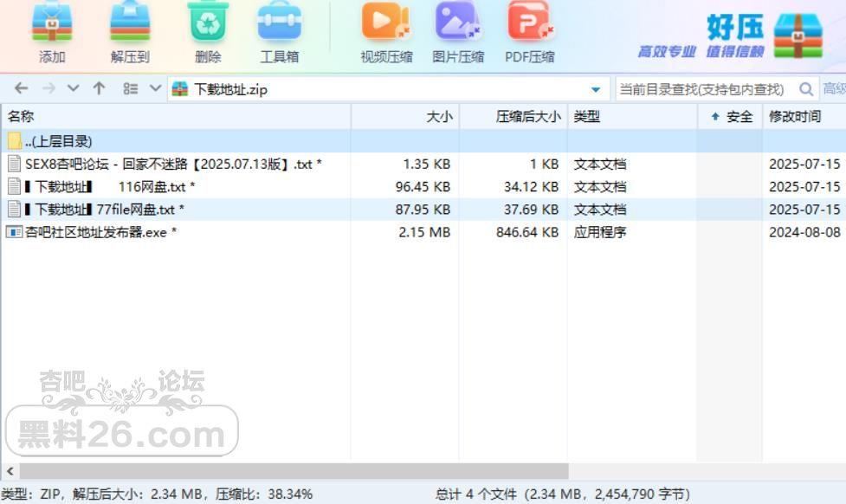Click compressed size 846.64 KB
This screenshot has height=504, width=846.
coord(527,232)
